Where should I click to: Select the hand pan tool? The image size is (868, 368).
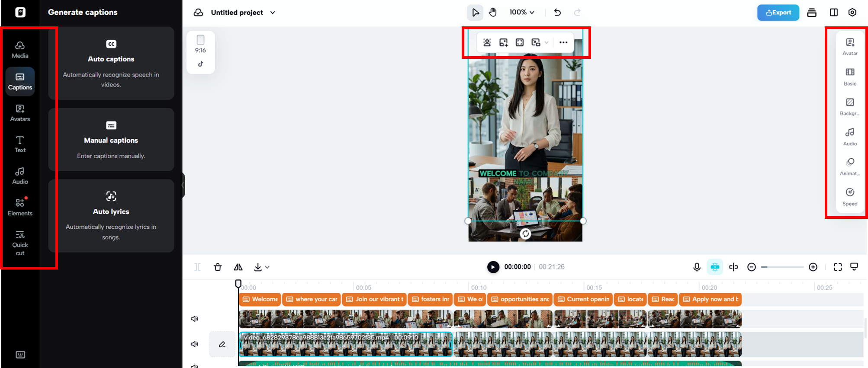coord(492,13)
